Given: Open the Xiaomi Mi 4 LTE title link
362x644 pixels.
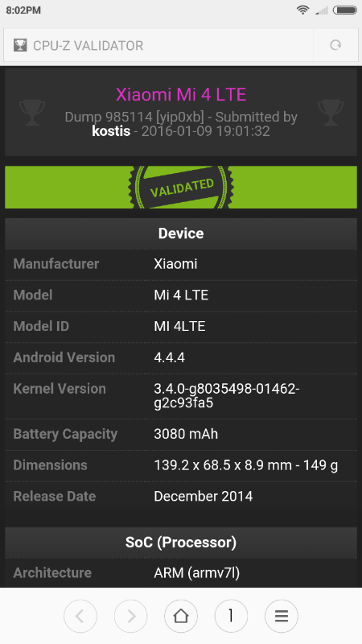Looking at the screenshot, I should pos(181,94).
